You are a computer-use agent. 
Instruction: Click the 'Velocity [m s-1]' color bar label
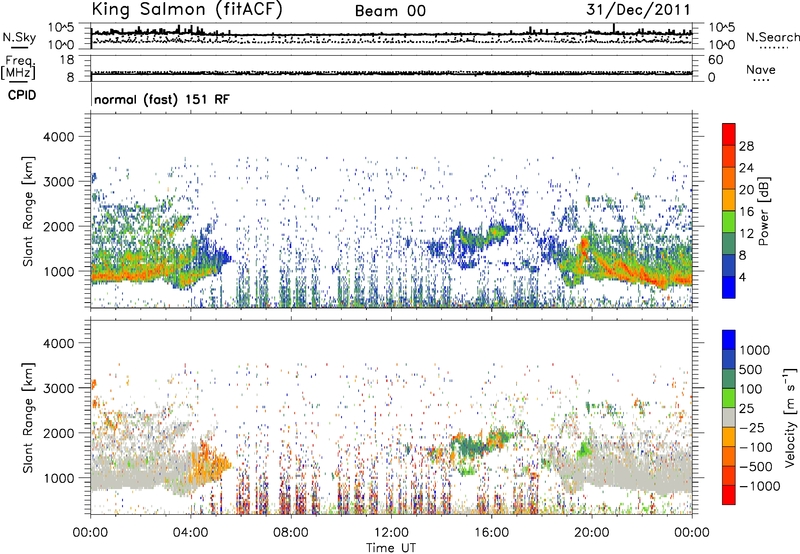pos(790,417)
